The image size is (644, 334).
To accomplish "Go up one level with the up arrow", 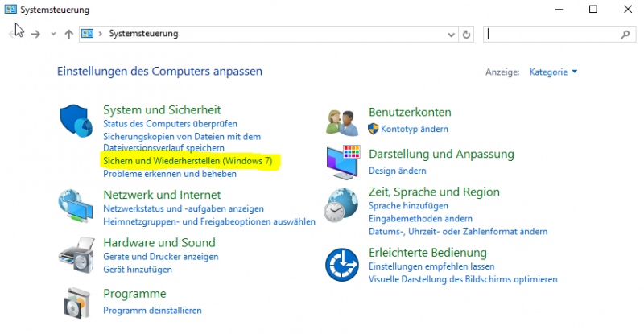I will [69, 35].
